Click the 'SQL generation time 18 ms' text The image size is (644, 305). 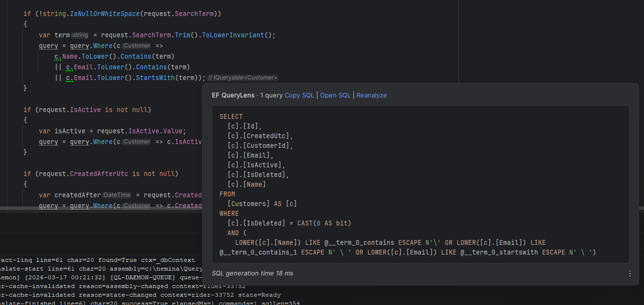(x=253, y=273)
